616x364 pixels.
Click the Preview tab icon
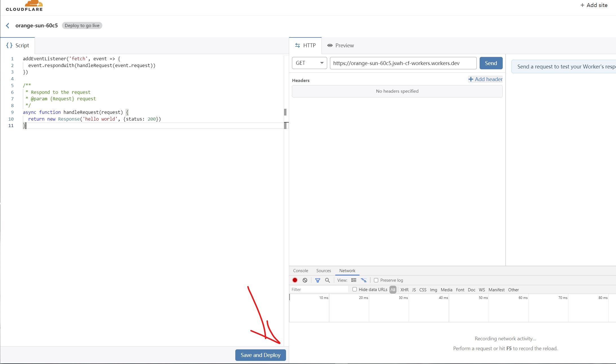pyautogui.click(x=330, y=45)
